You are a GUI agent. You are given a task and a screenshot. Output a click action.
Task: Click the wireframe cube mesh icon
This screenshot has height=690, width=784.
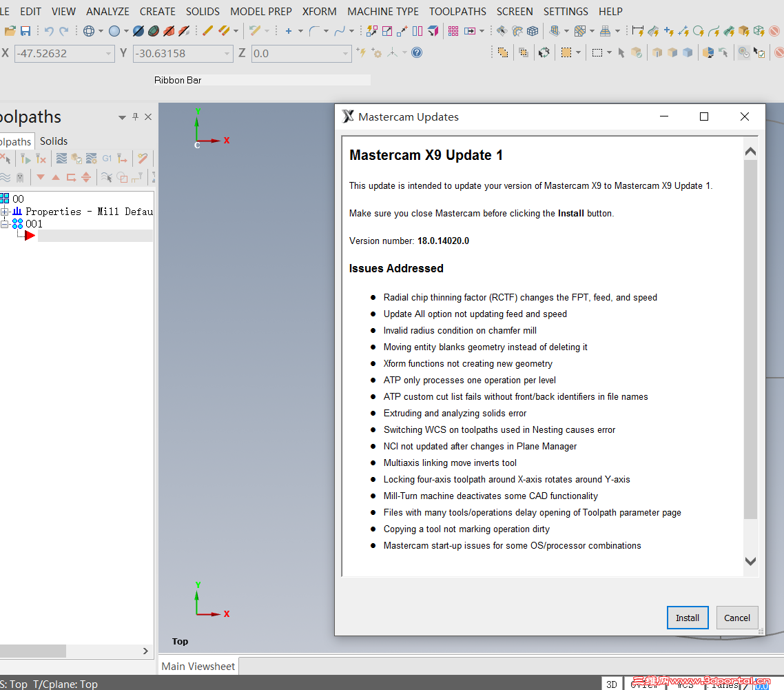coord(533,31)
